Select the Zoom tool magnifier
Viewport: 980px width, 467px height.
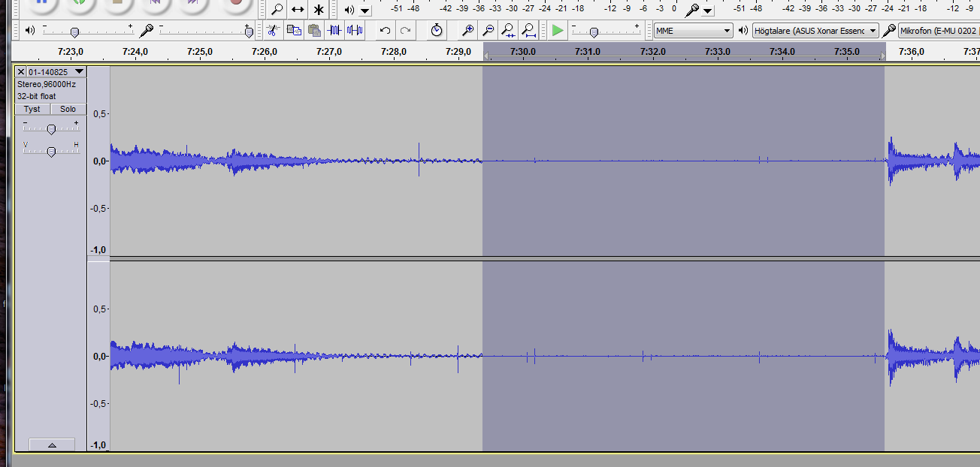tap(277, 9)
